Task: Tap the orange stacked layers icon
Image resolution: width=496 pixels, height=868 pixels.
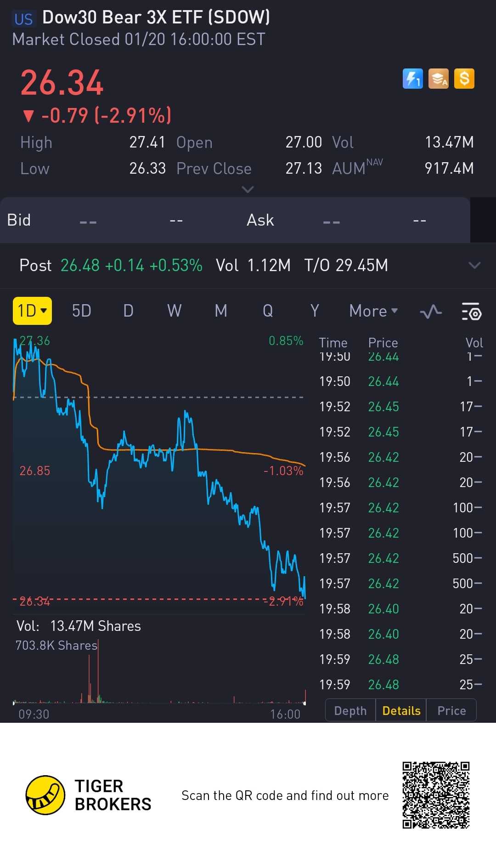Action: coord(438,79)
